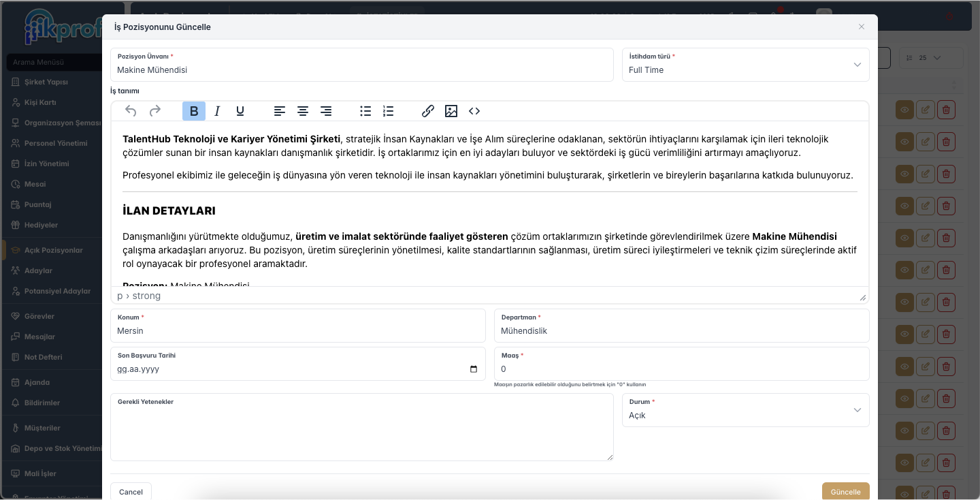
Task: Open Kişi Kartı in the sidebar
Action: click(x=40, y=102)
